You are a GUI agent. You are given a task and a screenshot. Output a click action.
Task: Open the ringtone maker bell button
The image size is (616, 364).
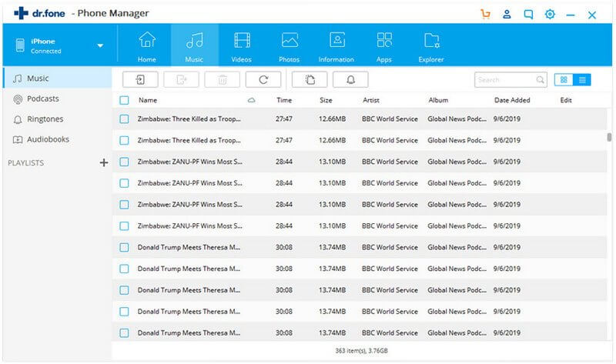click(350, 80)
